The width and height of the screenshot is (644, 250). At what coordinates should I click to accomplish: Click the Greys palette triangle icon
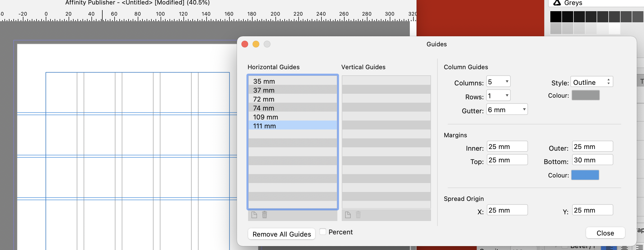tap(557, 3)
